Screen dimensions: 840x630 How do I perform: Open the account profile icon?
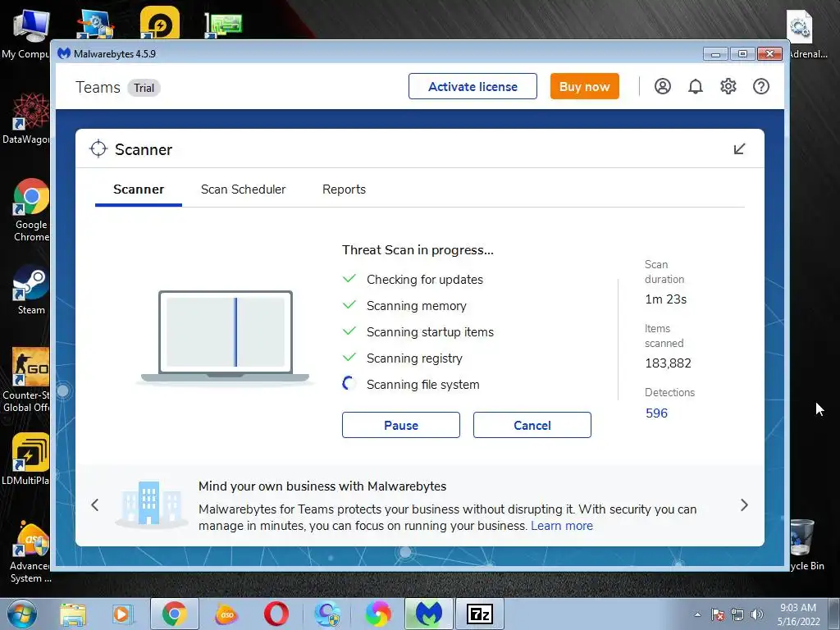point(663,86)
